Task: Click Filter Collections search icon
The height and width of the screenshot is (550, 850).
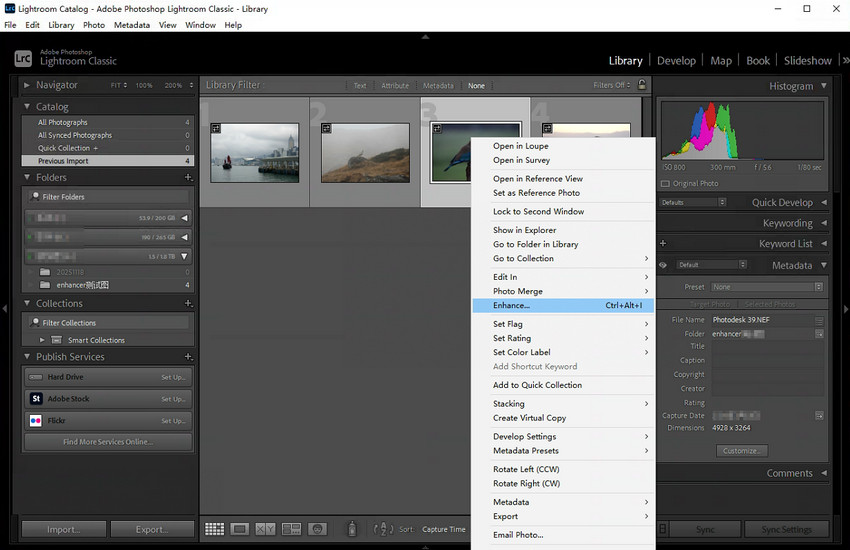Action: (x=35, y=322)
